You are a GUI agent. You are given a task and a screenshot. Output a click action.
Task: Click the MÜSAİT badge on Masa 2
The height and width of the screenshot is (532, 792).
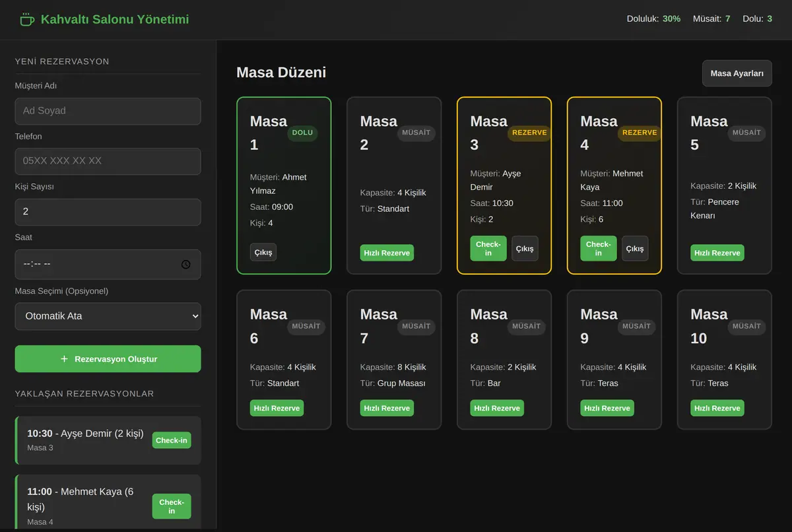[x=416, y=133]
